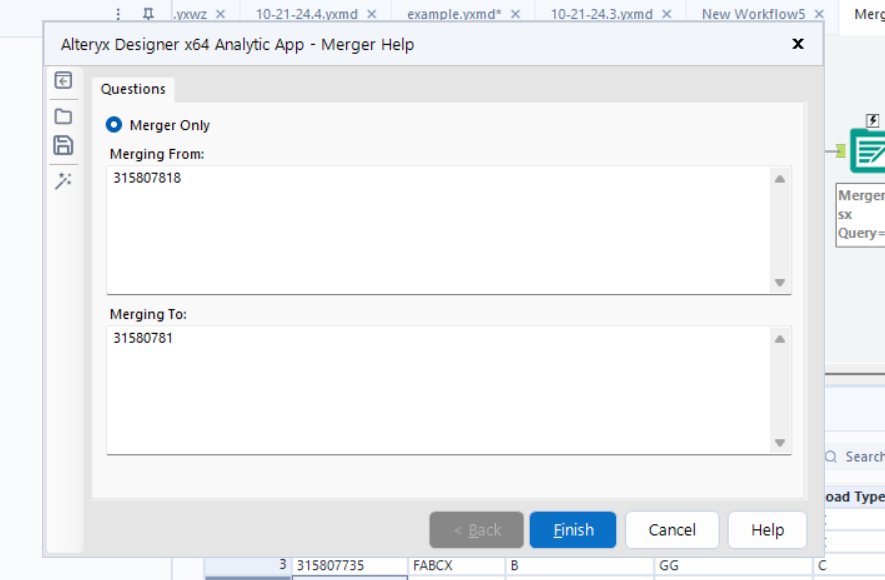Click the return to workflow icon
Screen dimensions: 885x580
tap(62, 81)
